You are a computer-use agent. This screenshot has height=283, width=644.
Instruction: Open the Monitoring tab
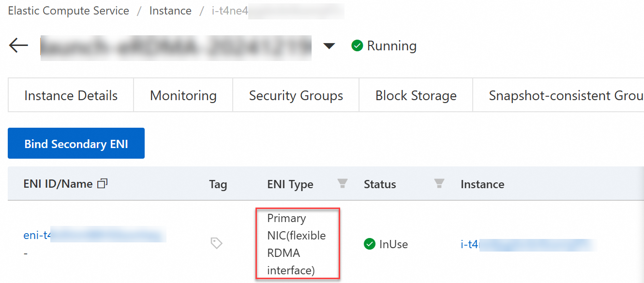(183, 95)
